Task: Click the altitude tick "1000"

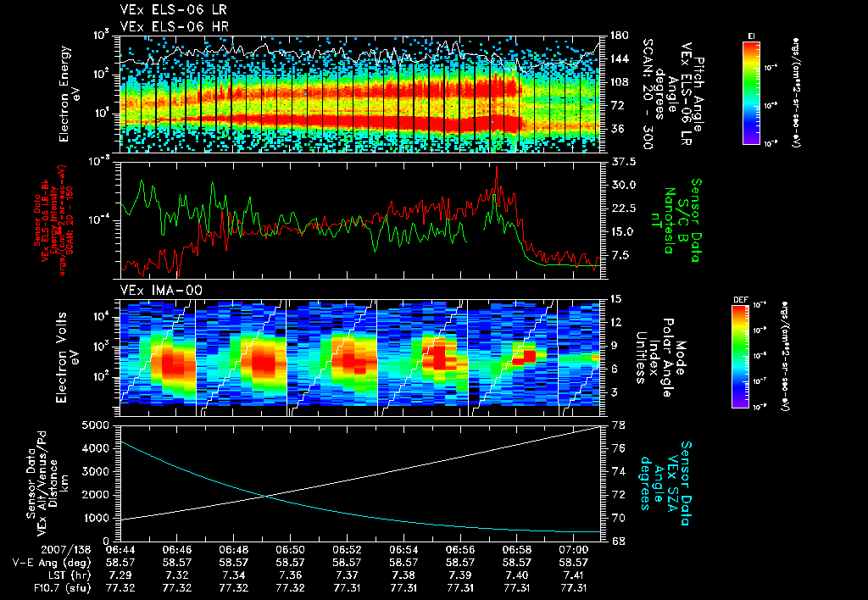Action: pos(96,518)
